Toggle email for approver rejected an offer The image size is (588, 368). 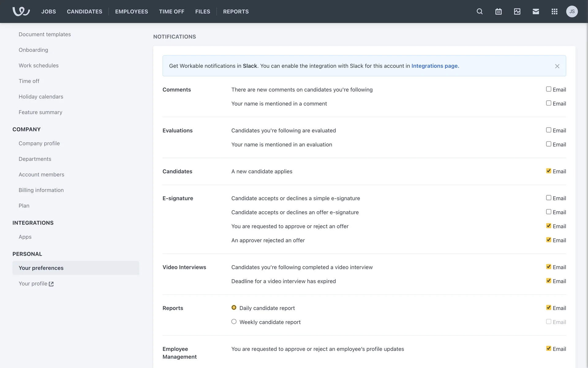coord(548,240)
